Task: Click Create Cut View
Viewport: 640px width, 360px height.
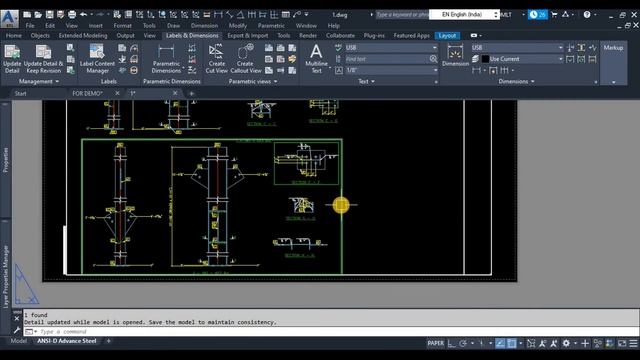Action: (216, 59)
